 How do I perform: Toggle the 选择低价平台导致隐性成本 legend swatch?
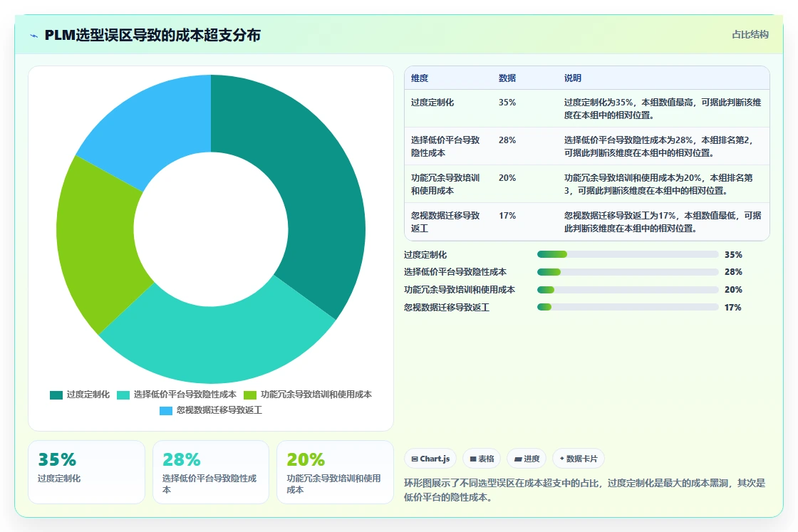tap(123, 395)
